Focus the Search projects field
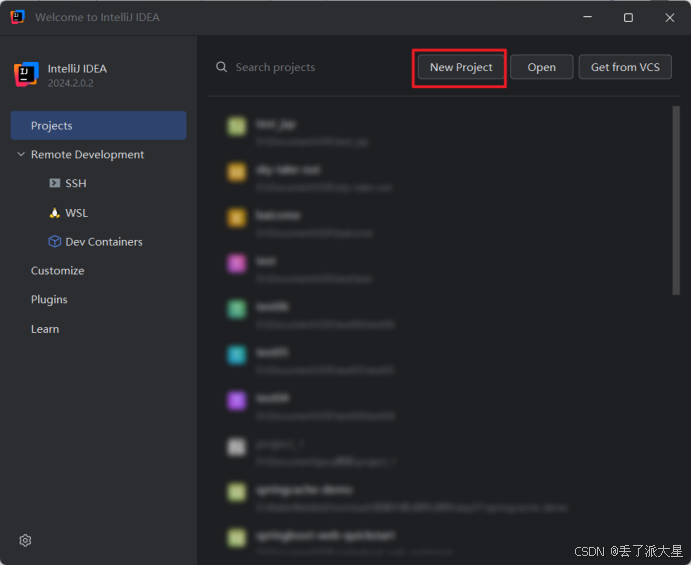 275,67
